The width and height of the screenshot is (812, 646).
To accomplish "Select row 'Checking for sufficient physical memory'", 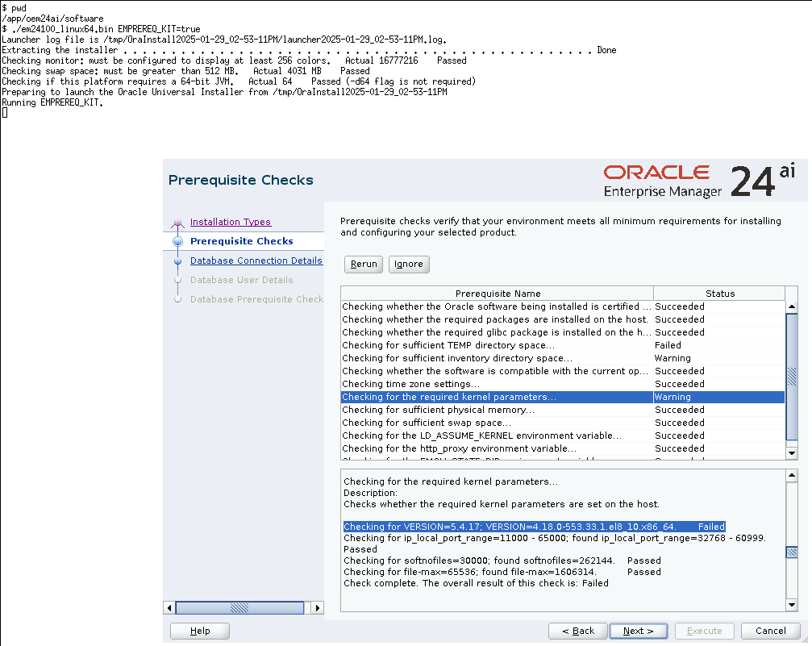I will [563, 410].
